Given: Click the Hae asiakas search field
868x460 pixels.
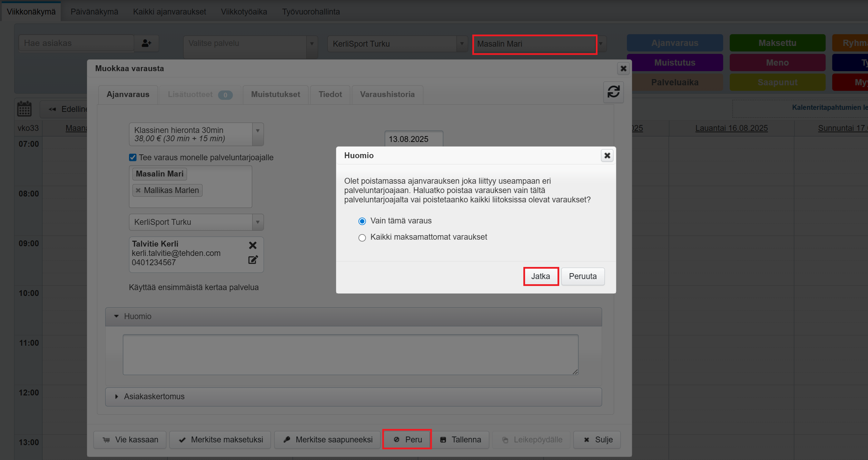Looking at the screenshot, I should tap(76, 43).
